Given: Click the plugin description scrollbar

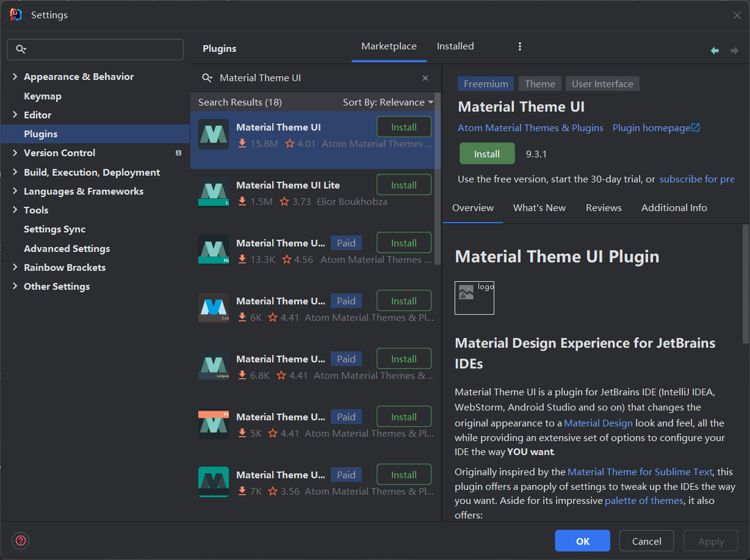Looking at the screenshot, I should (745, 282).
